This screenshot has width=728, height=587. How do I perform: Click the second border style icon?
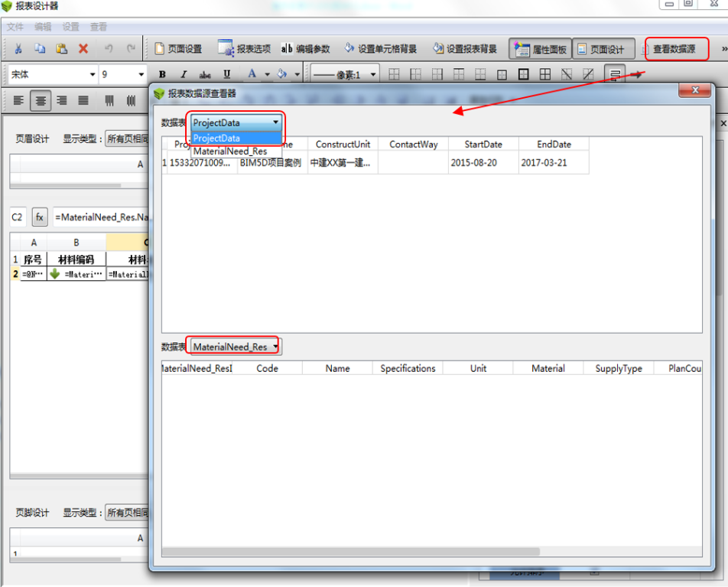(x=415, y=74)
